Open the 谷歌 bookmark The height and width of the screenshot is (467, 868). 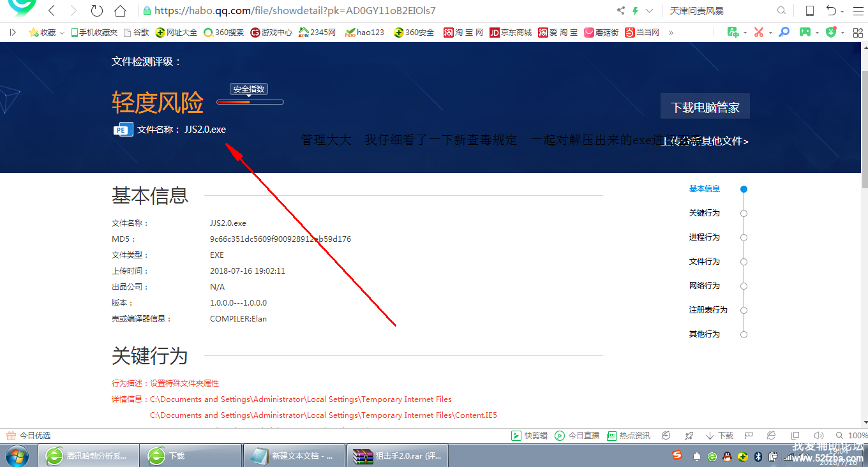click(x=136, y=32)
